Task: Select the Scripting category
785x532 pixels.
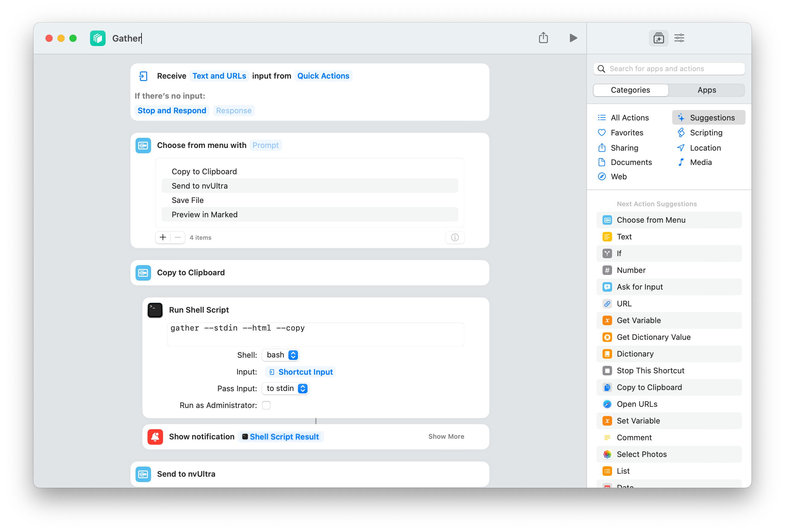Action: click(x=706, y=133)
